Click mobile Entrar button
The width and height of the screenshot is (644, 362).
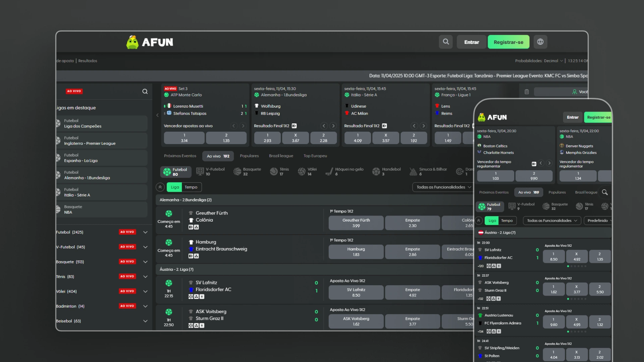point(573,117)
